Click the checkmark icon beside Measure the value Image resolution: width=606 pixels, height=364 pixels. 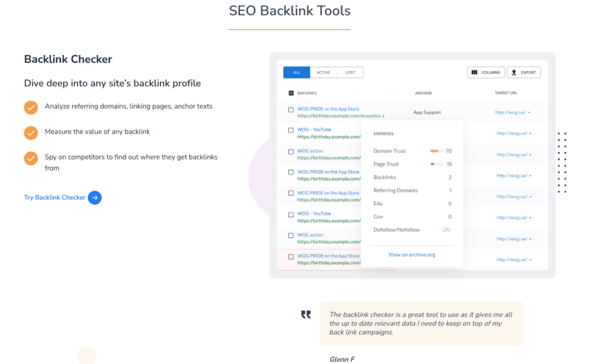click(x=31, y=133)
